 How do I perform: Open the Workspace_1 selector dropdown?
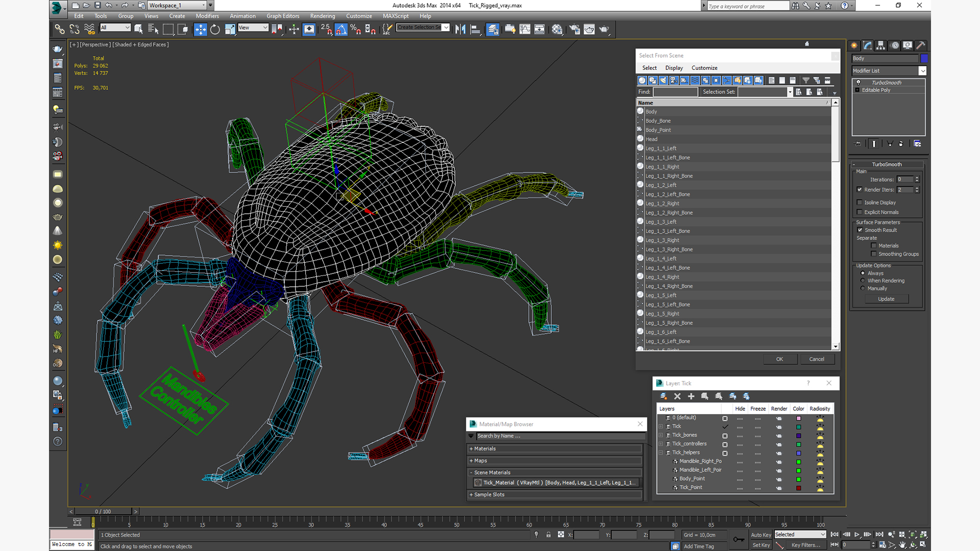tap(204, 6)
